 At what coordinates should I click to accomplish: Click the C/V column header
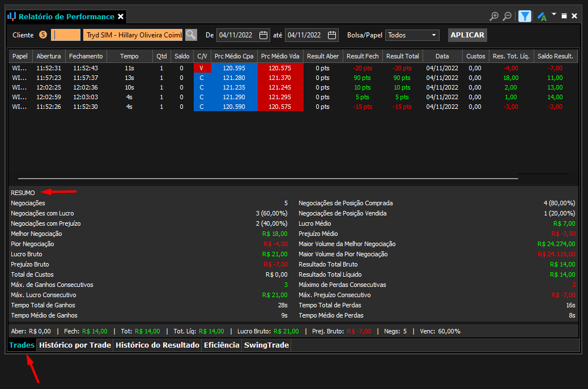click(202, 56)
